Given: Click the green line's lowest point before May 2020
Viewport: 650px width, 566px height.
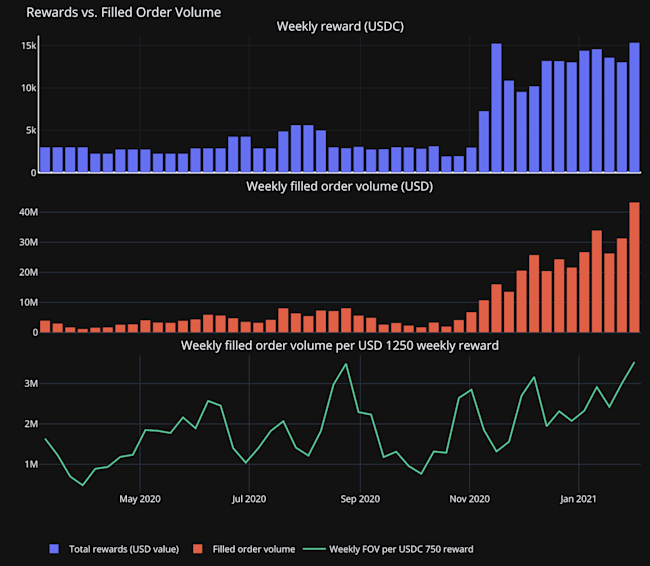Looking at the screenshot, I should tap(82, 485).
